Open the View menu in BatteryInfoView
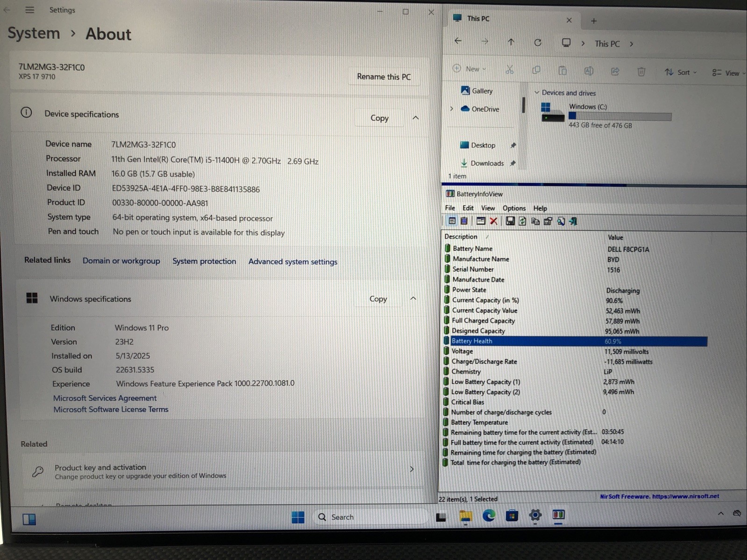 [488, 208]
